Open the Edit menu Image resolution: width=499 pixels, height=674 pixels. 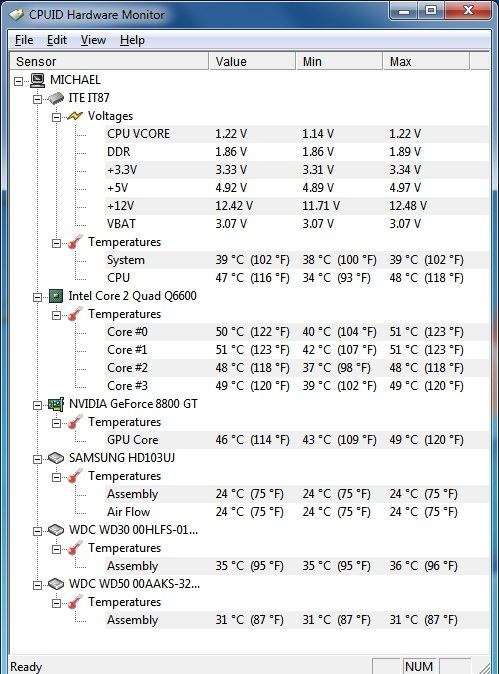coord(57,40)
